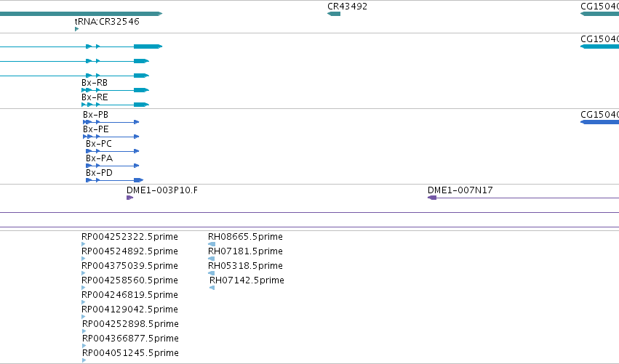Select the CR43492 gene arrow glyph

click(334, 14)
